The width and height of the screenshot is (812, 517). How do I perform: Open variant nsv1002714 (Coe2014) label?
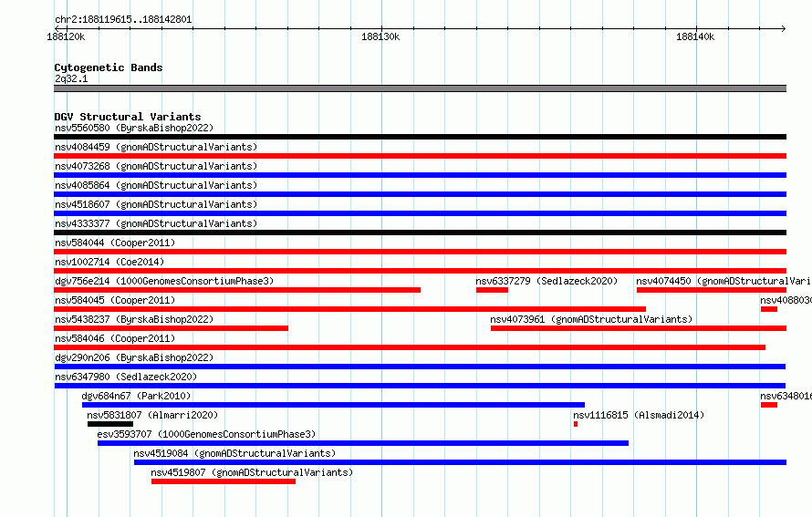pyautogui.click(x=109, y=262)
